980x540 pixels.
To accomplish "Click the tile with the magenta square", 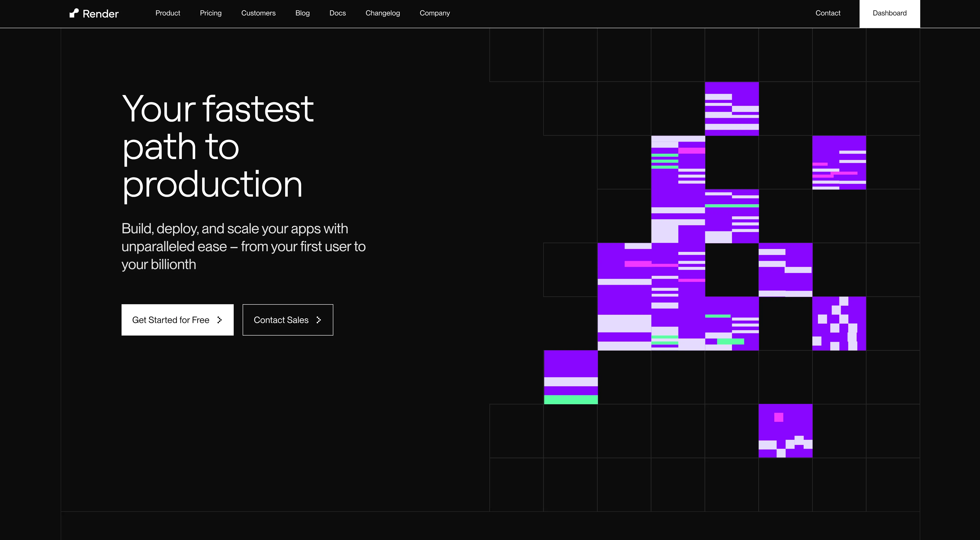I will pyautogui.click(x=785, y=430).
